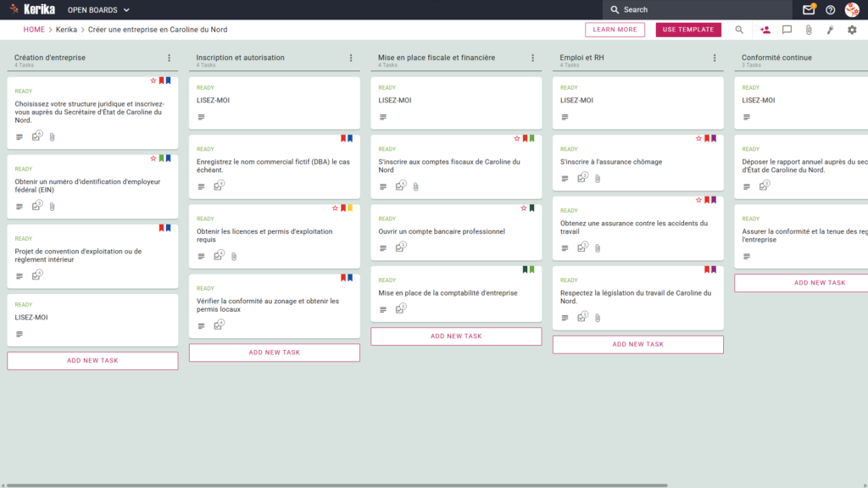The image size is (868, 488).
Task: Click the USE TEMPLATE button
Action: pyautogui.click(x=688, y=30)
